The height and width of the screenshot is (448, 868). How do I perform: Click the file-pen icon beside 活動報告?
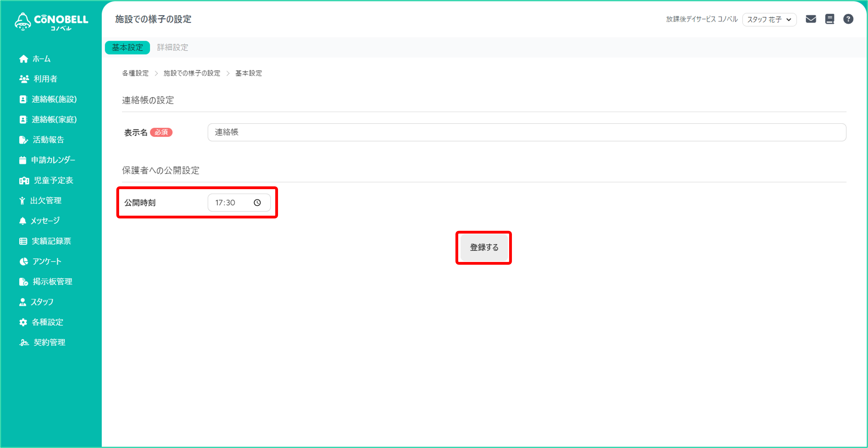(23, 140)
